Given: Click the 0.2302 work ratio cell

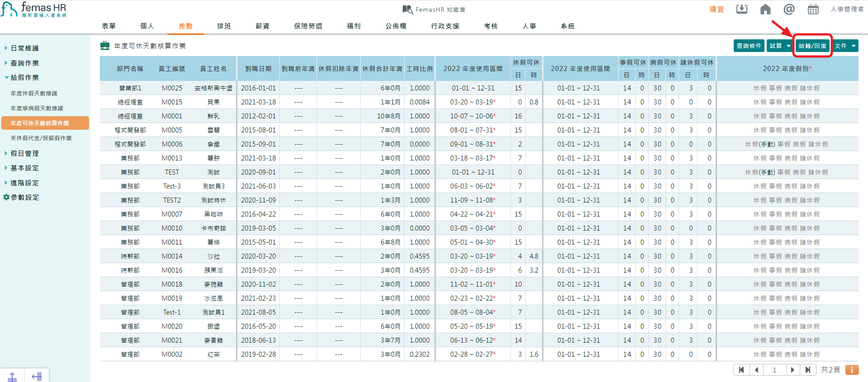Looking at the screenshot, I should click(420, 354).
